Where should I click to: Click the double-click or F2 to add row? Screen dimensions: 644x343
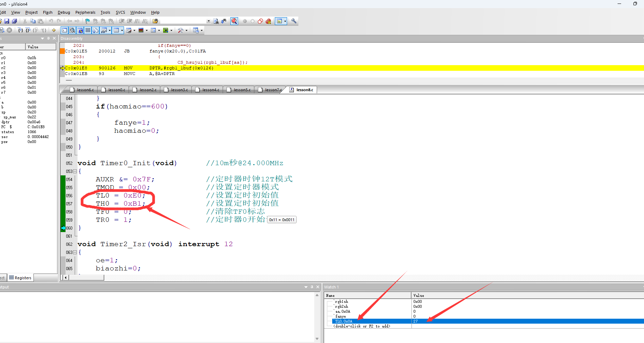(x=362, y=326)
